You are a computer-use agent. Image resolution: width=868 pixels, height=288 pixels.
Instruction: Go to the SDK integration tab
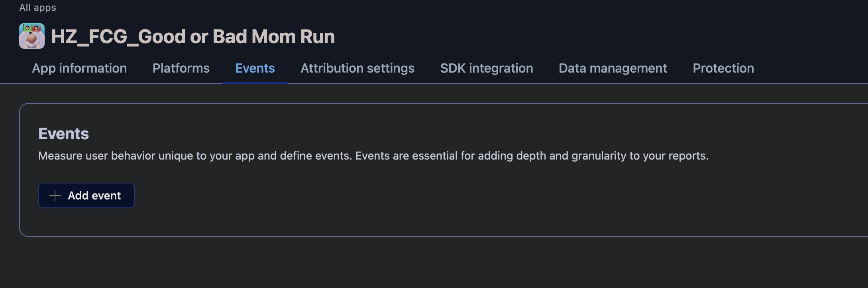(x=487, y=68)
